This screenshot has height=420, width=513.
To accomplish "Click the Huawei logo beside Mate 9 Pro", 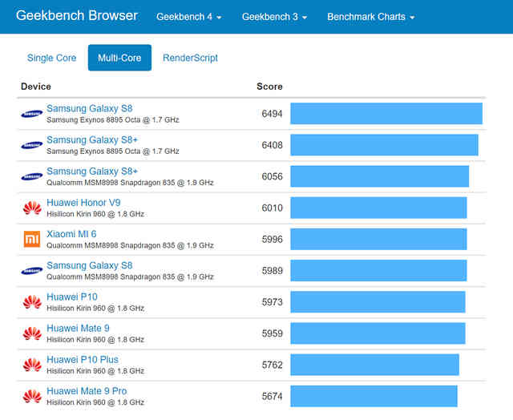I will (x=32, y=397).
